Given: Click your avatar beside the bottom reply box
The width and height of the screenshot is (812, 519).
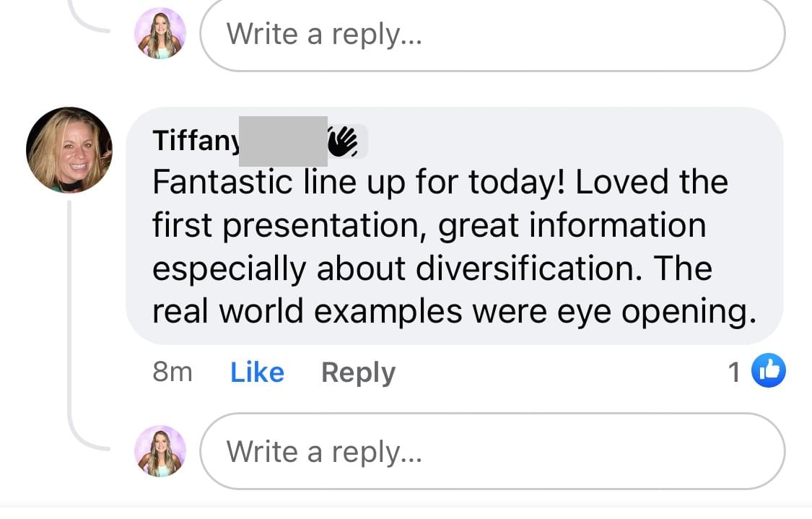Looking at the screenshot, I should point(160,451).
